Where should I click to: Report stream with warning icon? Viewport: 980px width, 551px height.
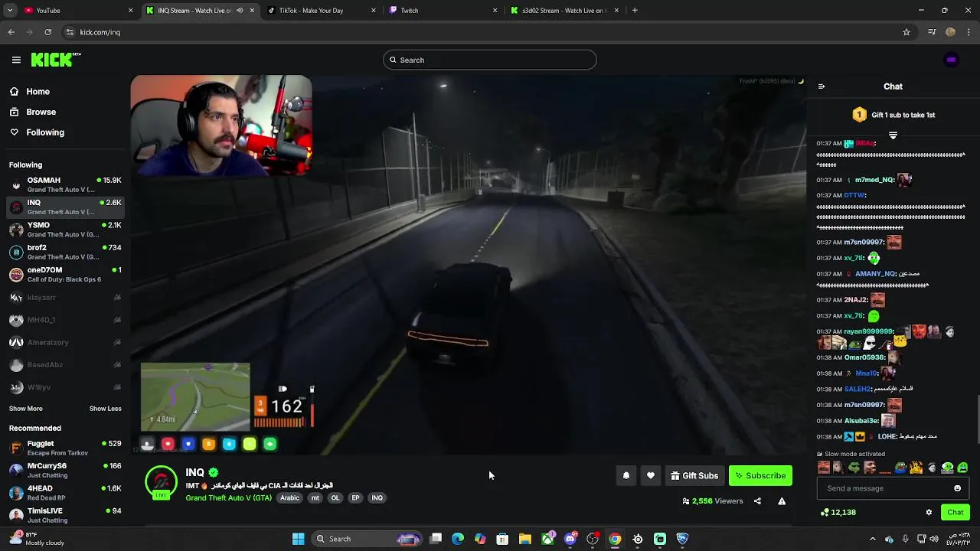coord(782,501)
